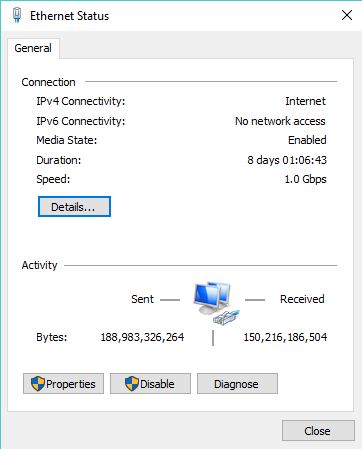Click the received bytes count 150,216,186,504
This screenshot has width=362, height=449.
tap(285, 337)
